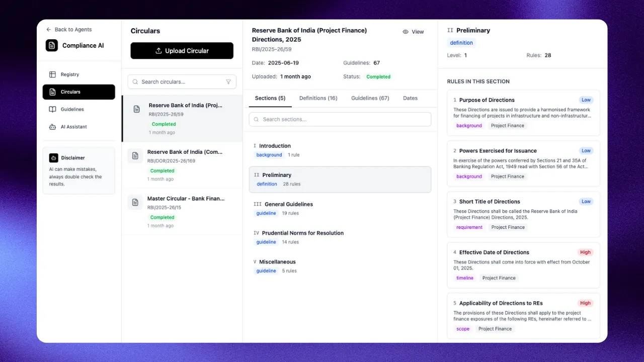Click the eye View icon for the document
This screenshot has width=644, height=362.
click(406, 31)
